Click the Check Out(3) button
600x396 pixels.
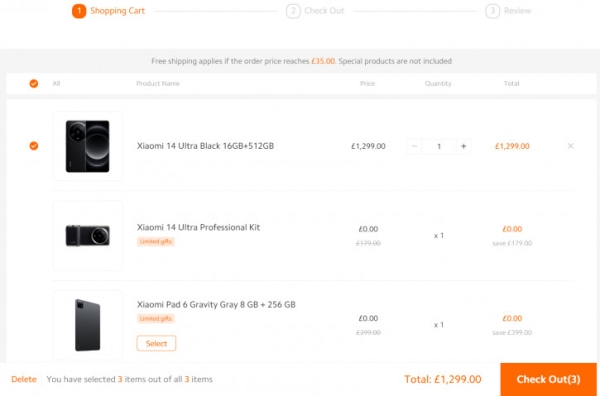pyautogui.click(x=548, y=379)
